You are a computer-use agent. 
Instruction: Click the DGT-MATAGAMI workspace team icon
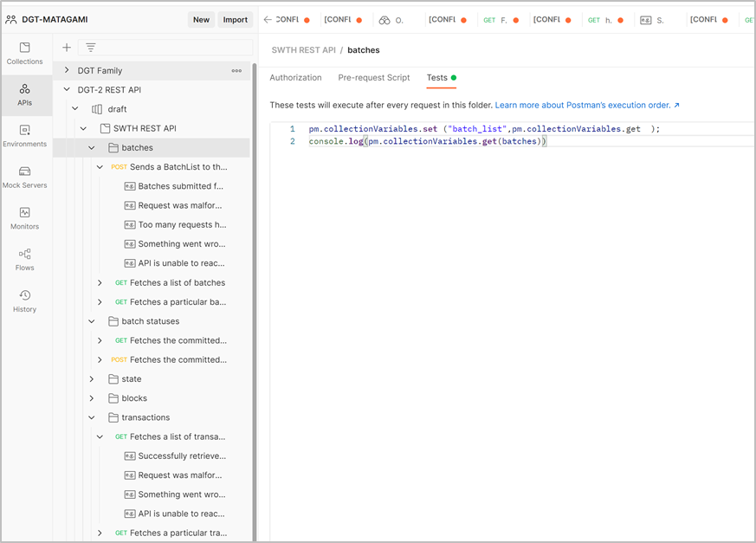[10, 20]
